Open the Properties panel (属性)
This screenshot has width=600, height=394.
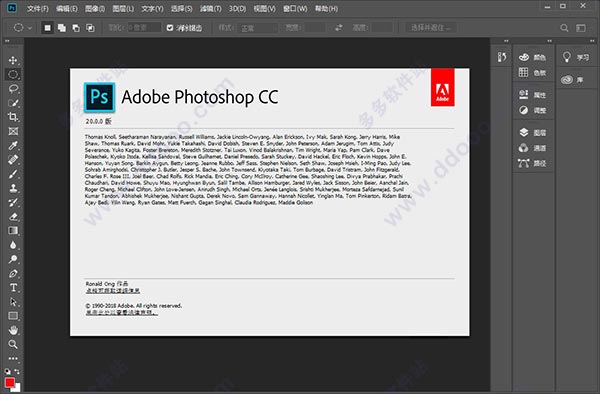533,94
